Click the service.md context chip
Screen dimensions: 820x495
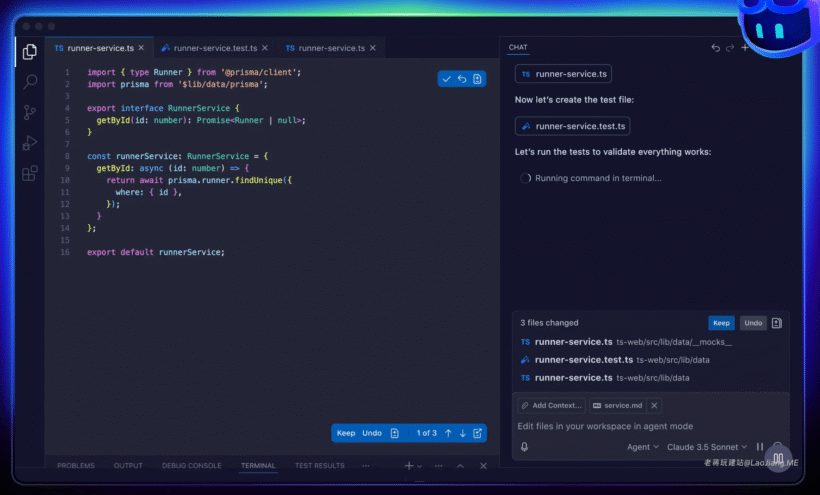618,406
